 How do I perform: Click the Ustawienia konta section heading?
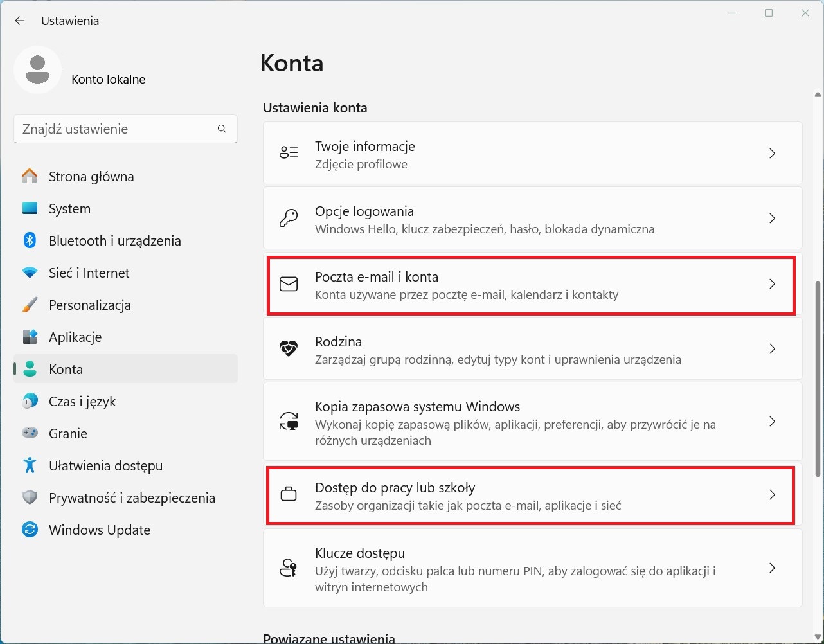point(315,108)
